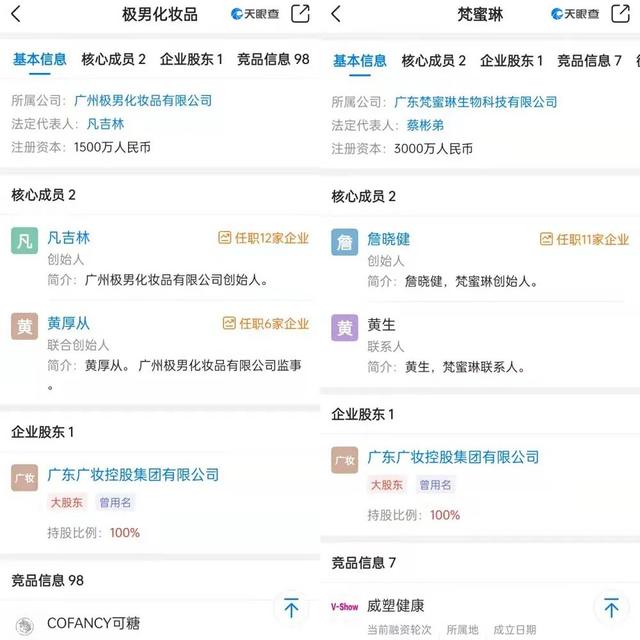The width and height of the screenshot is (640, 640).
Task: Tap 广妆 logo under 梵蜜琳 shareholders
Action: (344, 460)
